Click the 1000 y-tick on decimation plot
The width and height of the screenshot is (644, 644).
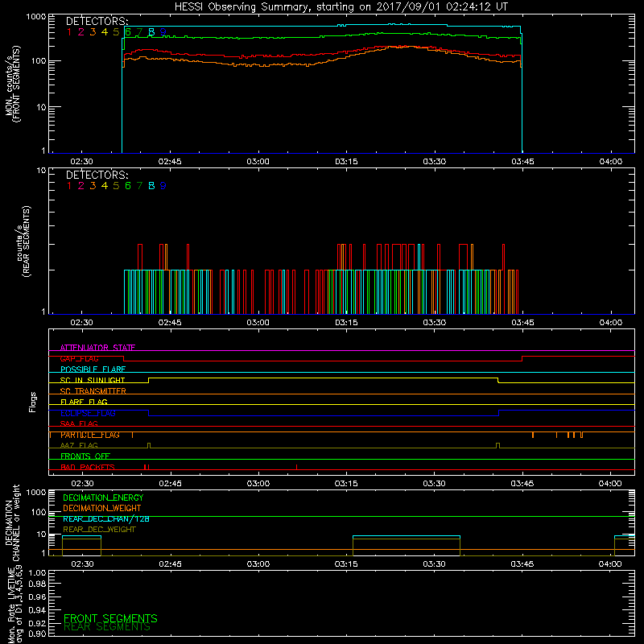[x=36, y=492]
